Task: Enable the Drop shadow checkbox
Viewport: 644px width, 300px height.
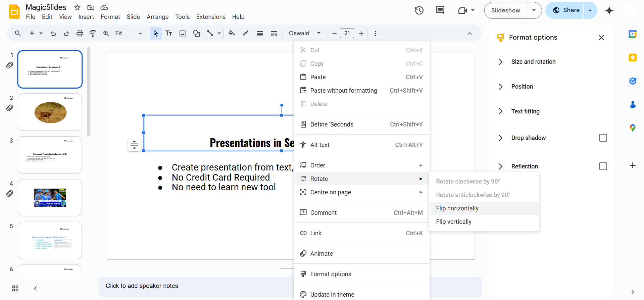Action: 603,138
